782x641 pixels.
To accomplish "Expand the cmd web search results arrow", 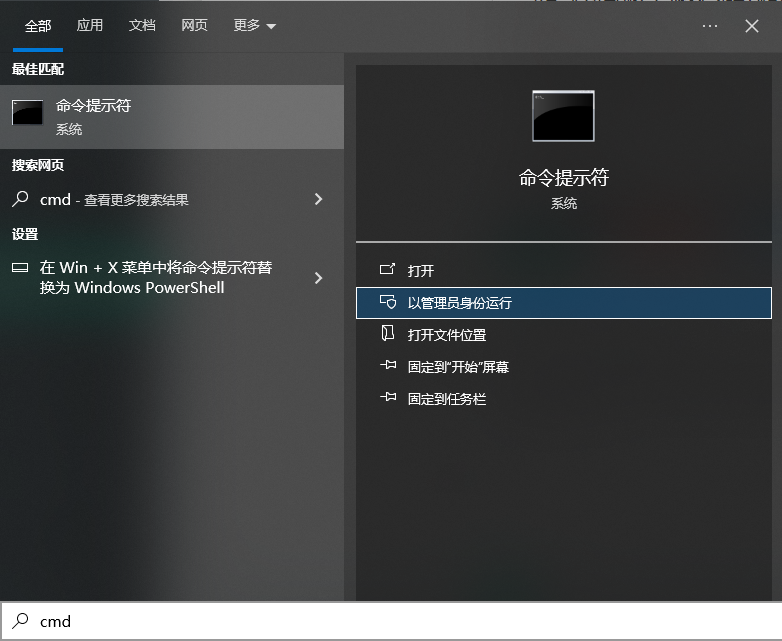I will [318, 199].
